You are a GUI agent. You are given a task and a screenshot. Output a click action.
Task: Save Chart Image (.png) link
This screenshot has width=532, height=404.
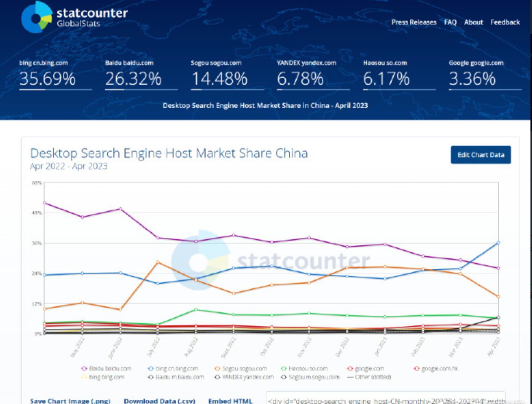70,401
